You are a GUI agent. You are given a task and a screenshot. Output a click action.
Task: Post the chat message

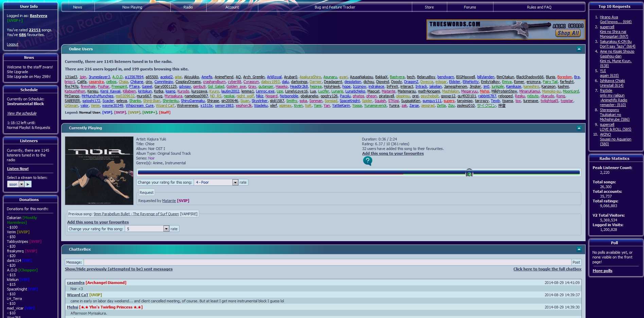click(x=576, y=262)
